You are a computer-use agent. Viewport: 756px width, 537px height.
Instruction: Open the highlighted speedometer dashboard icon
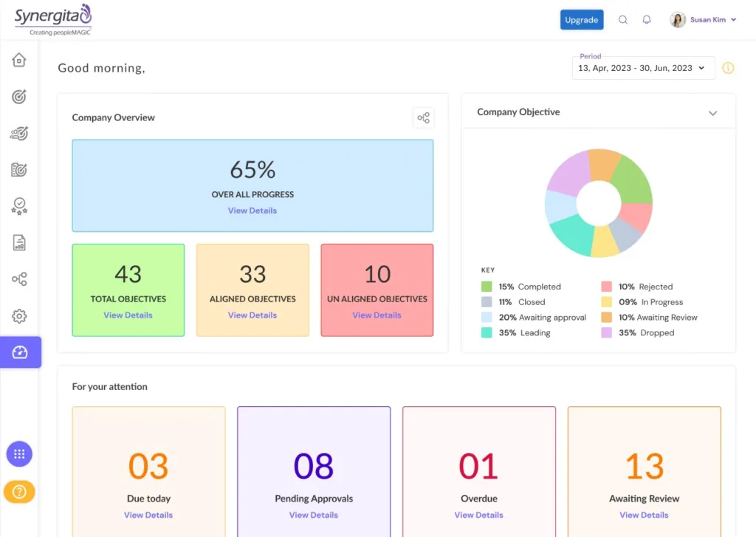coord(19,352)
